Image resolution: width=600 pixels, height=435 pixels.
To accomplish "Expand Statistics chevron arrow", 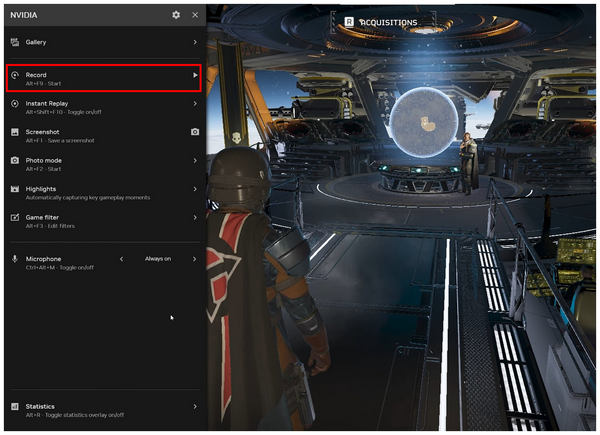I will [195, 406].
